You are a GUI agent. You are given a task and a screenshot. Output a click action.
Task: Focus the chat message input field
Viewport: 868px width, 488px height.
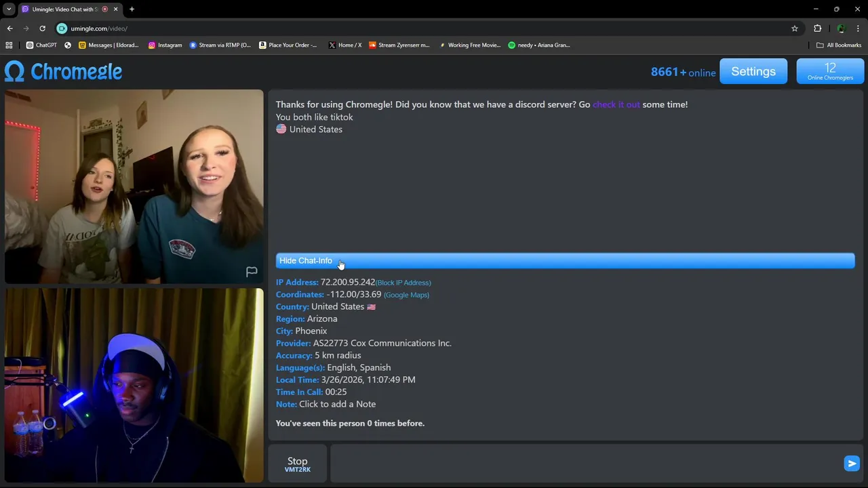click(585, 464)
